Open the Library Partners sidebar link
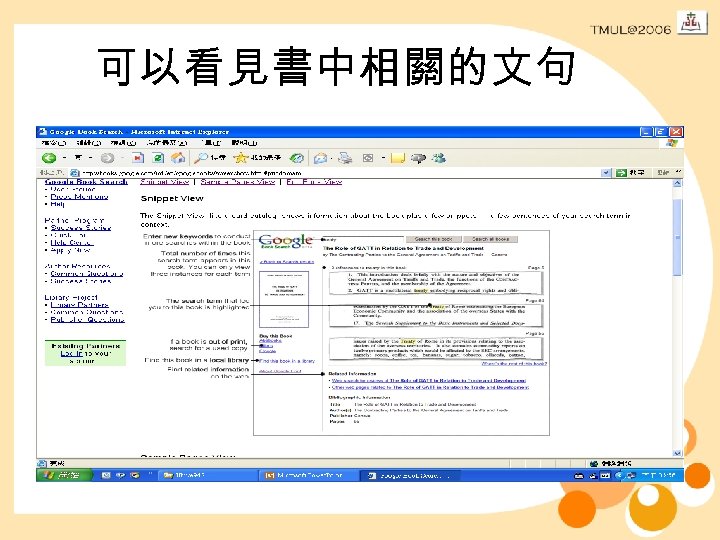 pos(79,305)
